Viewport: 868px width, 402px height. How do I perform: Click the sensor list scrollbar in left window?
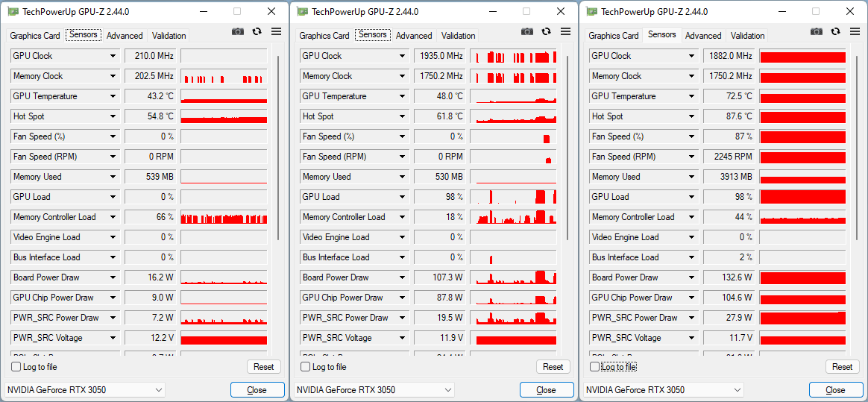coord(278,149)
